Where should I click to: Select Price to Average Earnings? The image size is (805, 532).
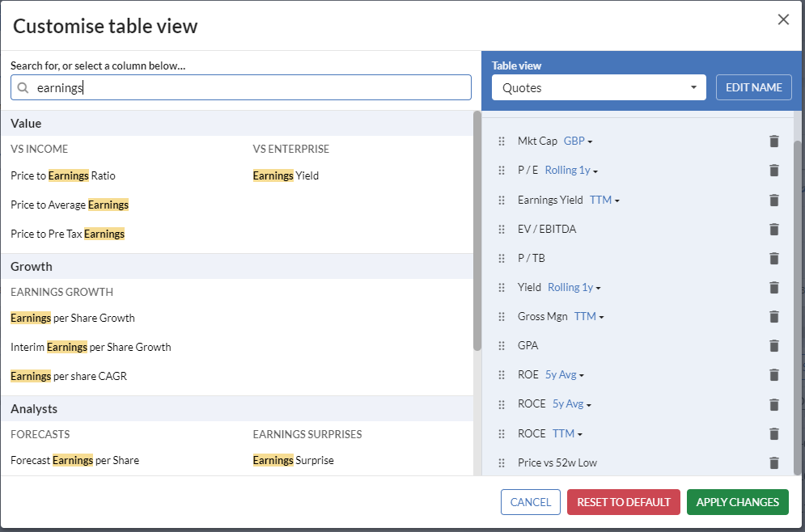coord(70,205)
